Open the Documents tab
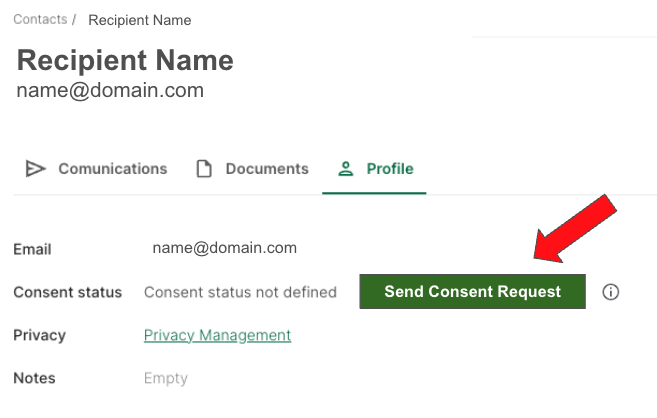This screenshot has height=418, width=657. click(267, 169)
